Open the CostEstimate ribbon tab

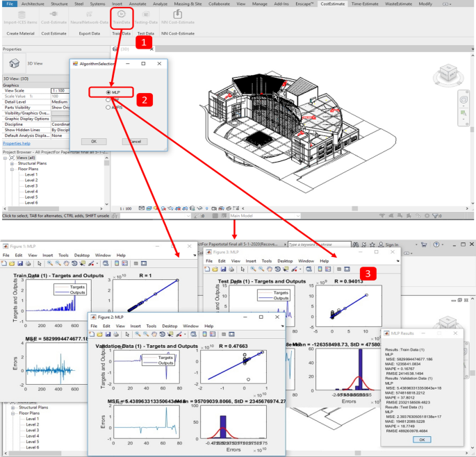[332, 3]
